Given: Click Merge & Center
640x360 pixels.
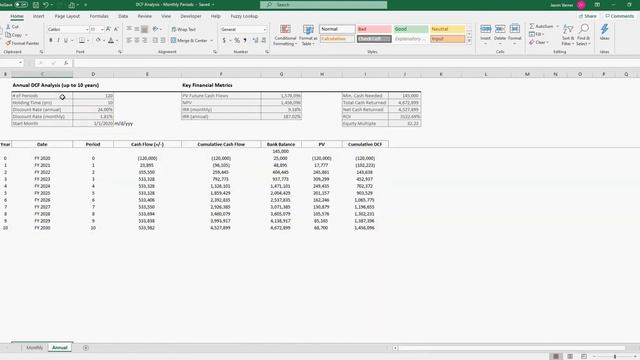Looking at the screenshot, I should coord(189,40).
